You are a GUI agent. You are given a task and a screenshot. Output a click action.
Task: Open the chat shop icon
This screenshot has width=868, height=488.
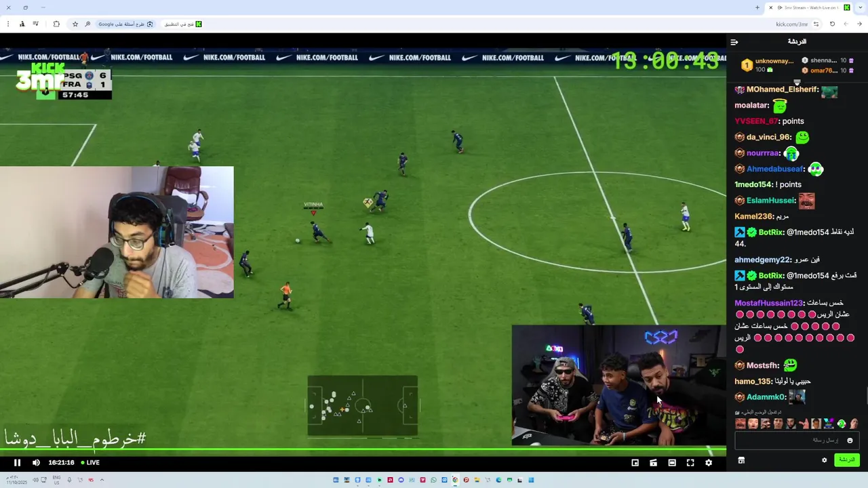[741, 460]
